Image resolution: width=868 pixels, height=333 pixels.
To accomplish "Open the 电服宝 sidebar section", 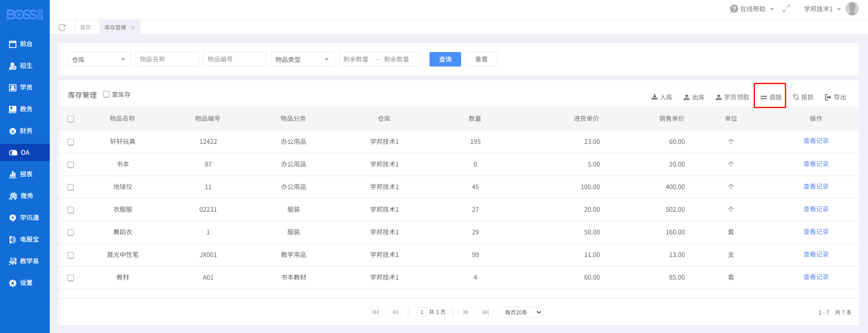I will click(25, 239).
